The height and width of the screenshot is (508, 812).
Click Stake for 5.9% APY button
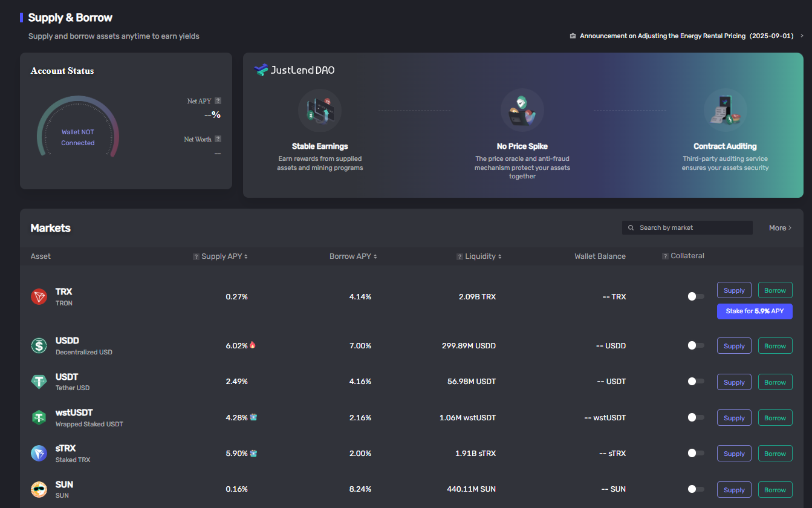pyautogui.click(x=755, y=311)
